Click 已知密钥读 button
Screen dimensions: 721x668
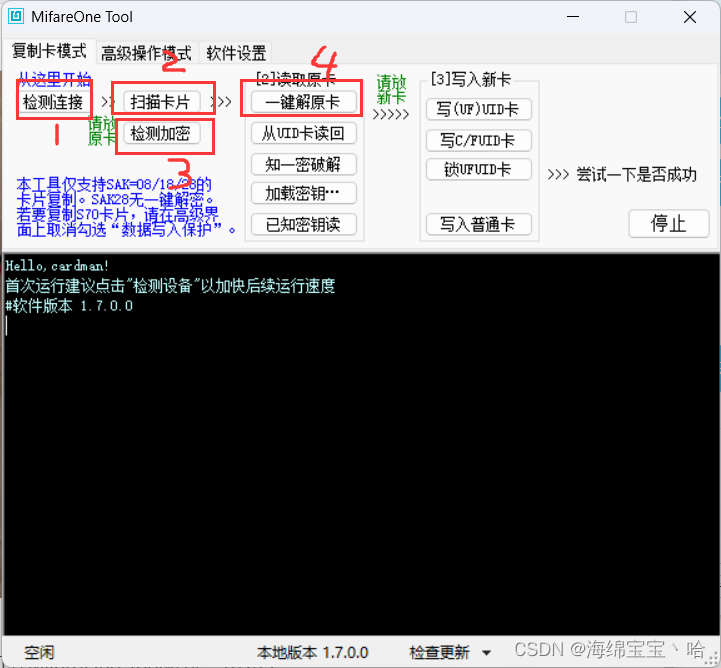coord(303,224)
